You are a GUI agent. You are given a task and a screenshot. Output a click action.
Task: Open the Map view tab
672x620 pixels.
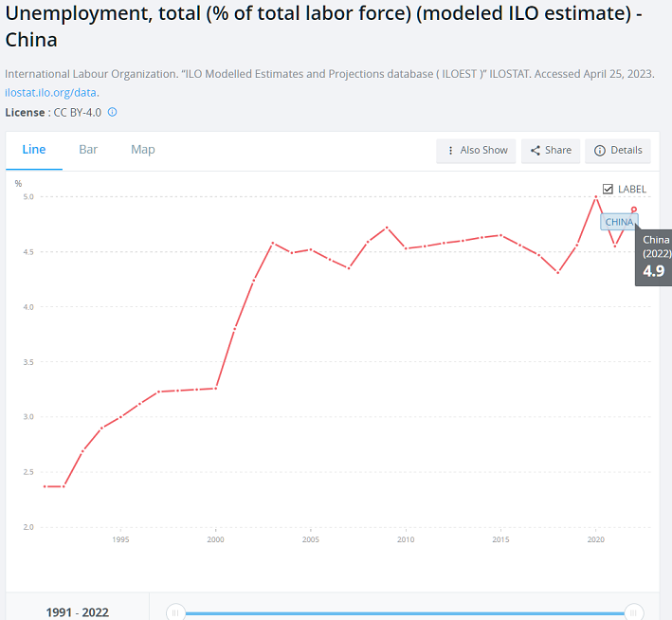(x=143, y=150)
